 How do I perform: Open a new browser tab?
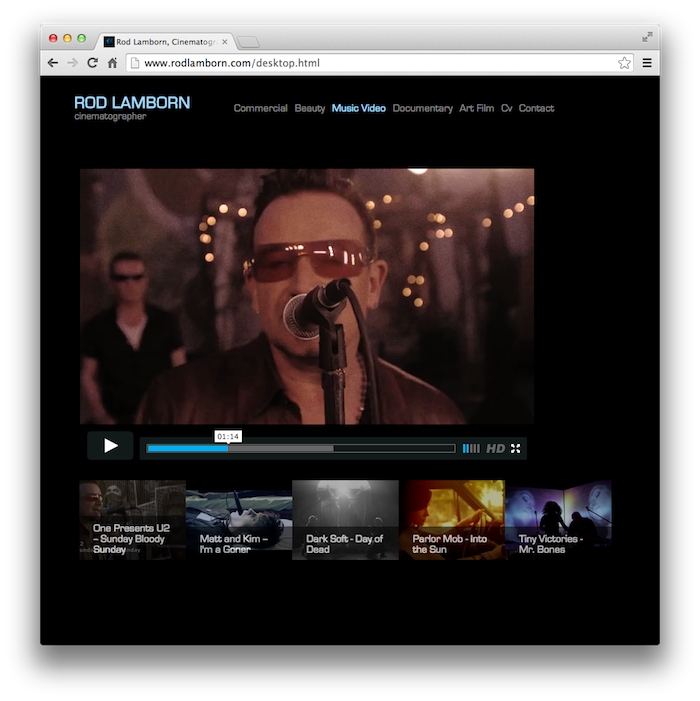[x=249, y=42]
